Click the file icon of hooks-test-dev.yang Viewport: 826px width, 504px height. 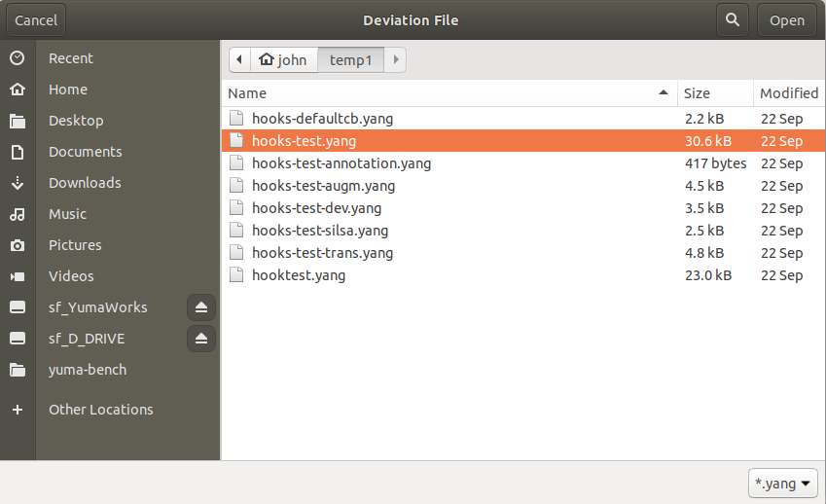pyautogui.click(x=236, y=207)
